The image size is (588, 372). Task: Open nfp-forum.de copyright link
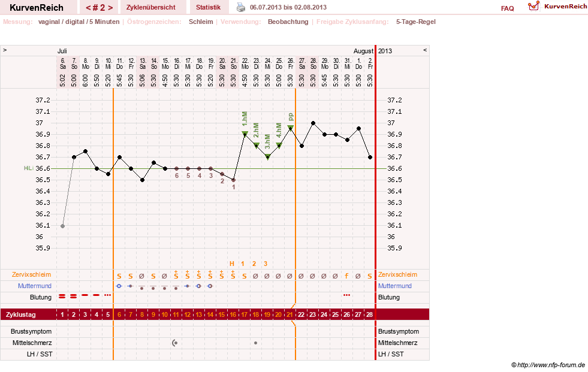548,365
